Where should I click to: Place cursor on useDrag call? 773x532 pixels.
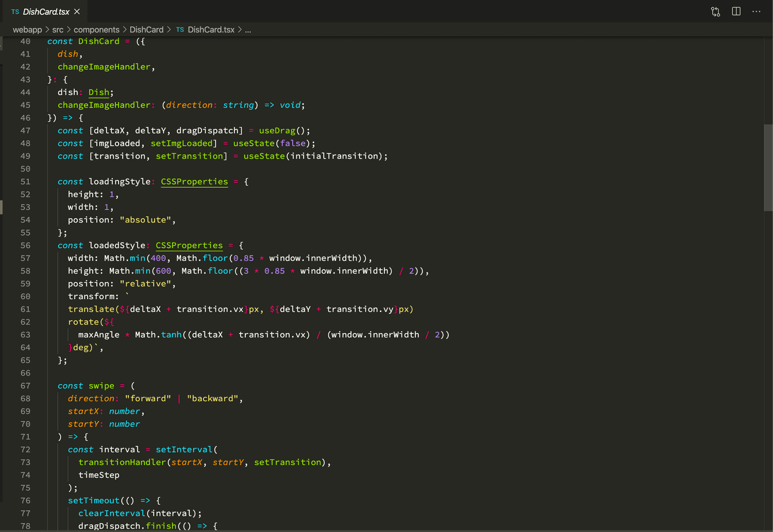(277, 131)
